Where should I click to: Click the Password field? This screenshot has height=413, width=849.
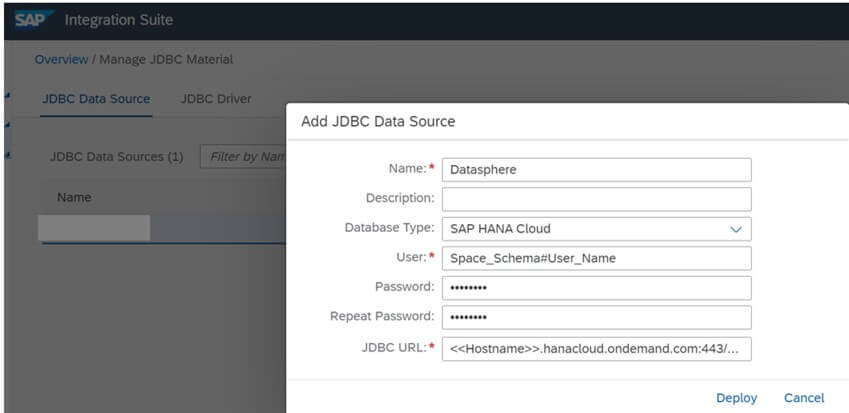tap(596, 288)
